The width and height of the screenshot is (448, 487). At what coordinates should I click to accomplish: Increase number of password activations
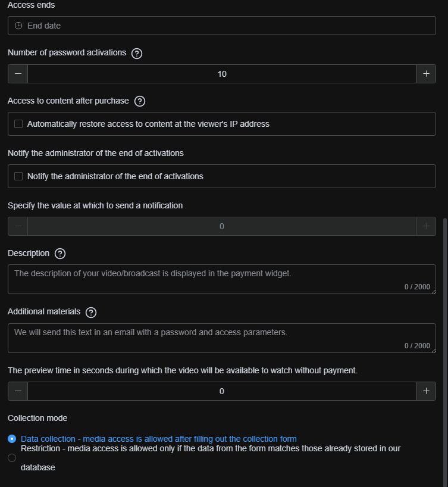pos(426,74)
